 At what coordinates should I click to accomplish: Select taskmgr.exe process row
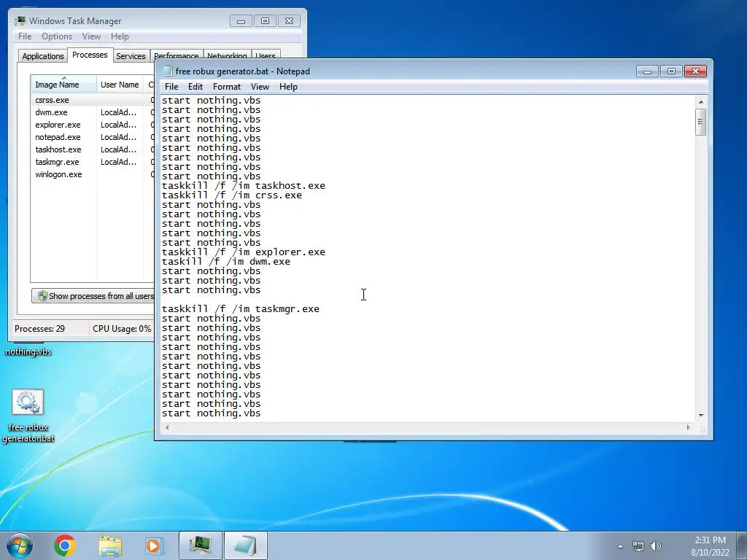point(93,162)
